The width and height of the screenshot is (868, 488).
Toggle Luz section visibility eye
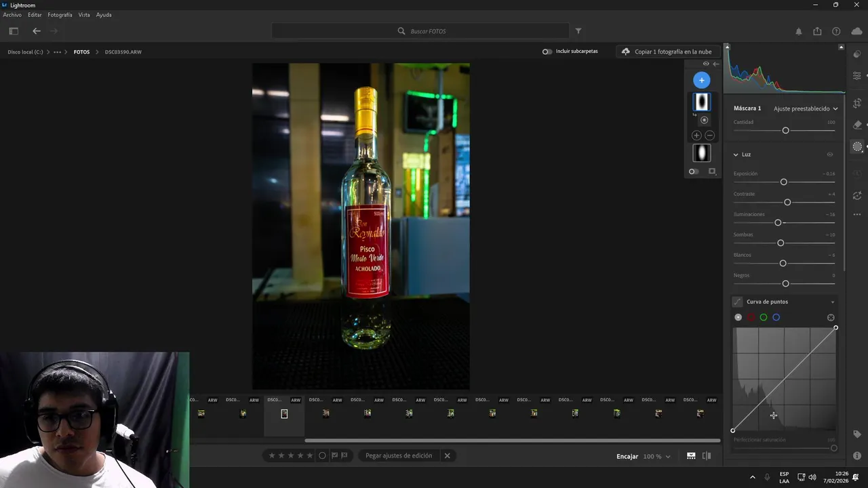pyautogui.click(x=829, y=155)
